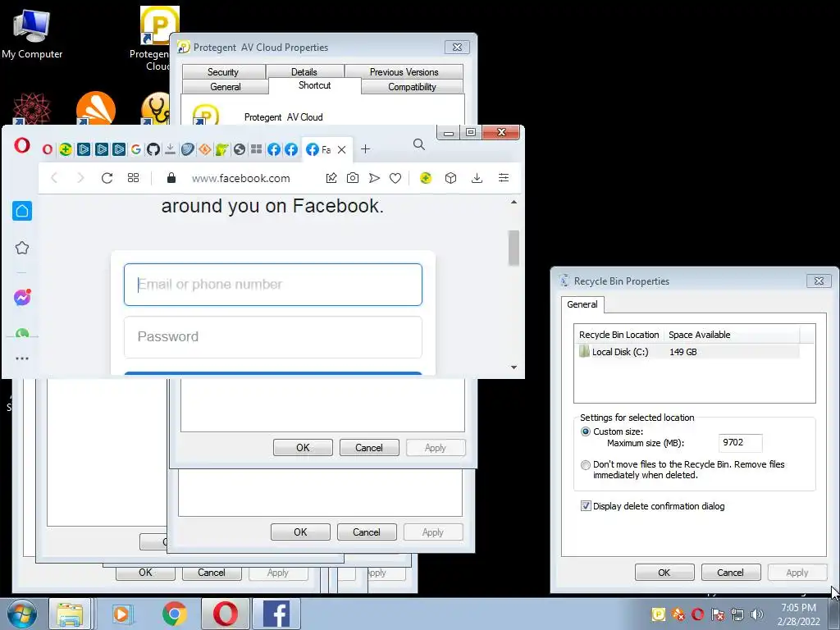Click the Maximum size 9702 field
Screen dimensions: 840x630
[x=740, y=442]
